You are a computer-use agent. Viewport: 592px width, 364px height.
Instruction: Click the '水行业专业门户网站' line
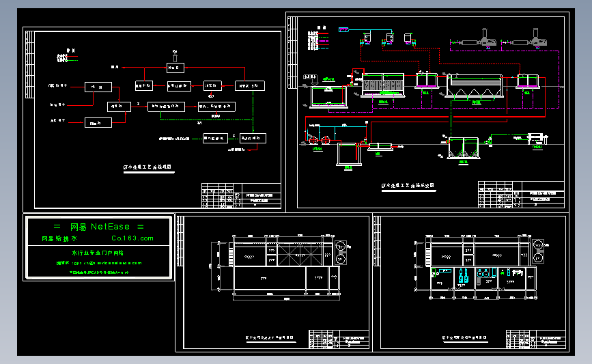coord(98,253)
